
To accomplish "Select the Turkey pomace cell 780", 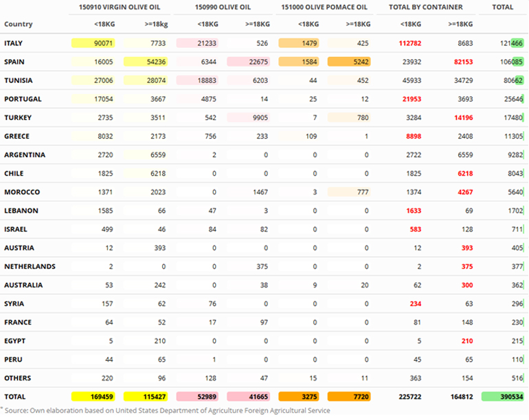I will pyautogui.click(x=349, y=117).
